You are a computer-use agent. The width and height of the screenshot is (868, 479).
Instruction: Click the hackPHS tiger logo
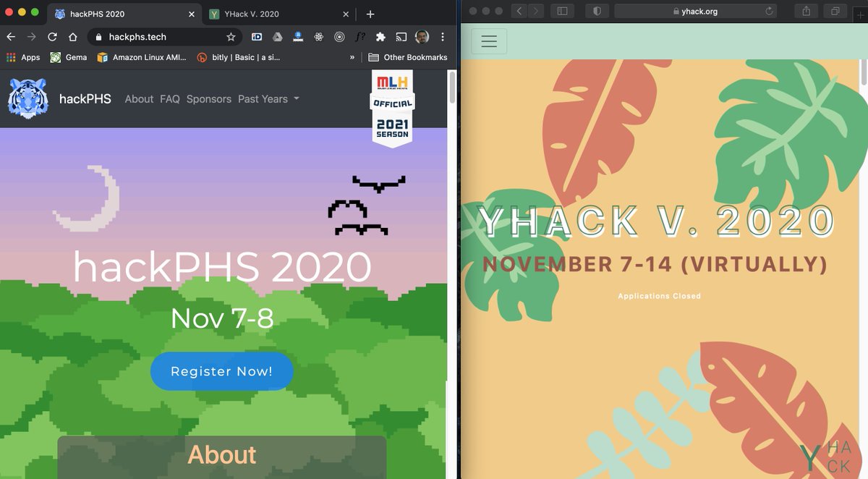pyautogui.click(x=28, y=98)
